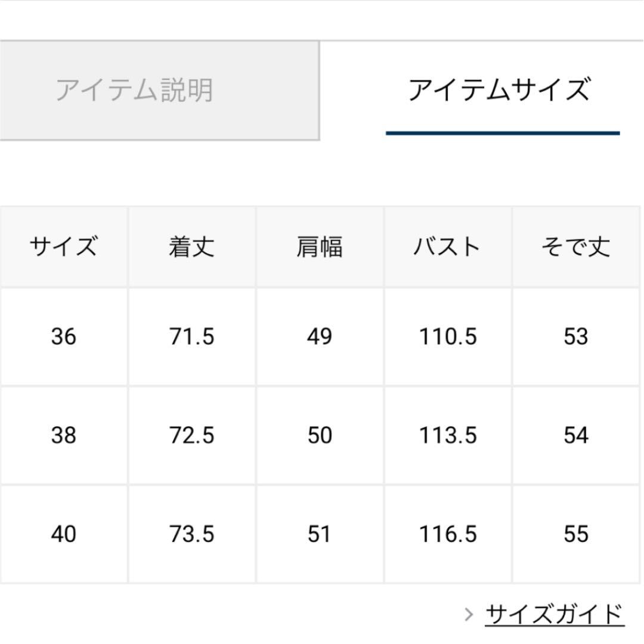Image resolution: width=644 pixels, height=644 pixels.
Task: Click the 110.5 bust value
Action: 447,337
